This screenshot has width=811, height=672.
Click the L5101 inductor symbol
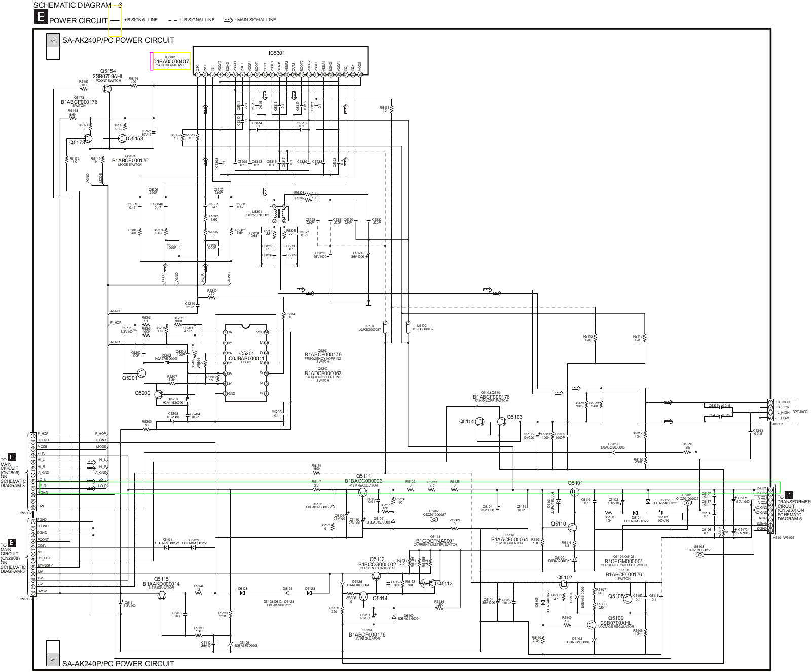point(385,327)
